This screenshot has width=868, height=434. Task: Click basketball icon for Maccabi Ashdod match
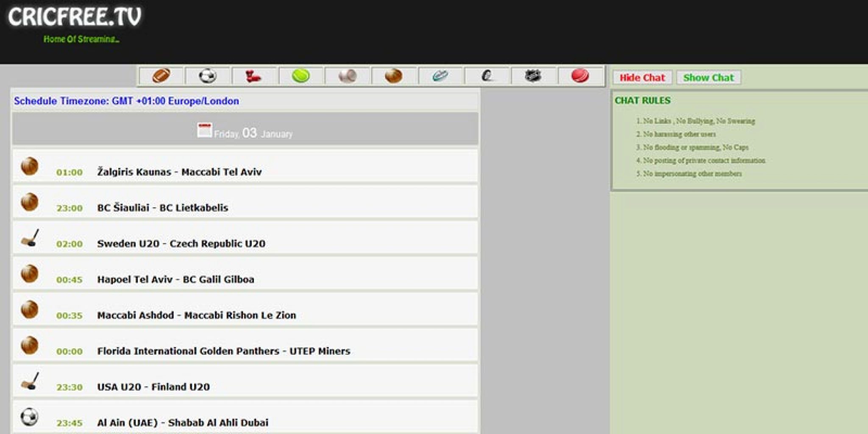click(30, 309)
